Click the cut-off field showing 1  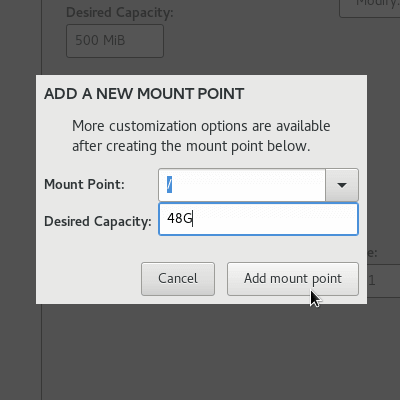coord(383,281)
